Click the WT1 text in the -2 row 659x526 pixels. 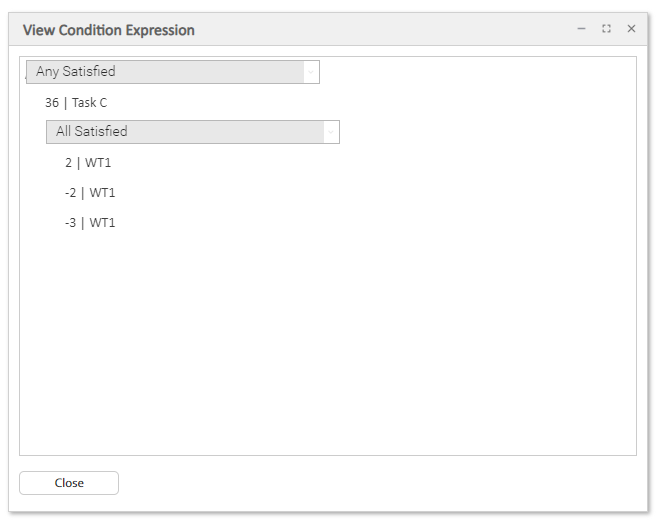[103, 192]
